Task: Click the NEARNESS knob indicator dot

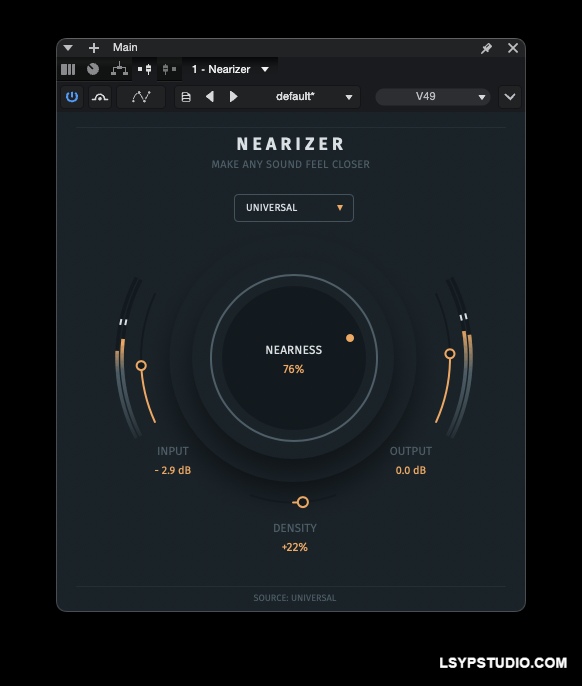Action: (350, 338)
